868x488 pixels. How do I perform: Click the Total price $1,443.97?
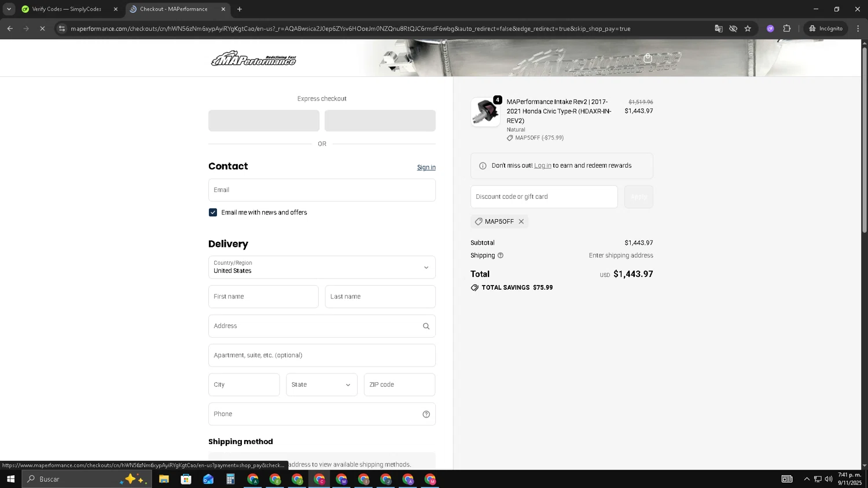click(x=633, y=274)
